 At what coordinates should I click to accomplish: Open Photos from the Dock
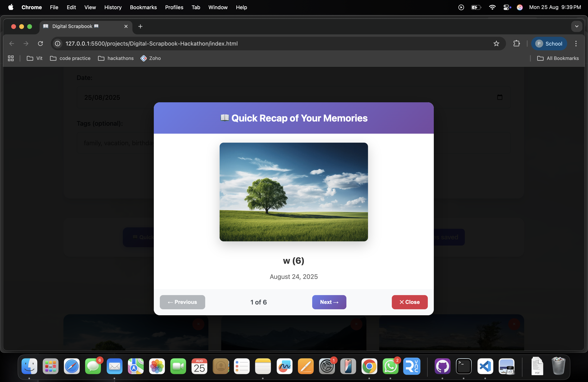(157, 366)
